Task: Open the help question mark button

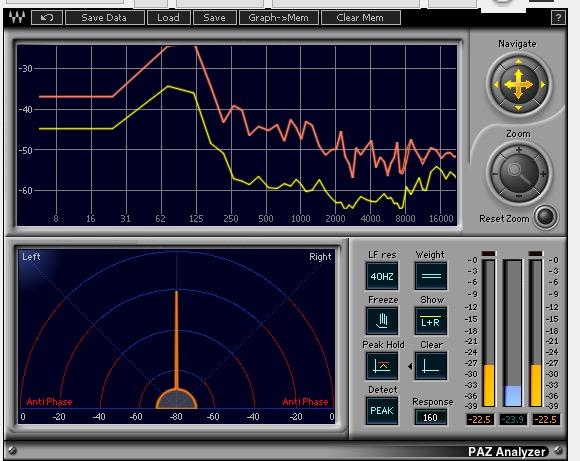Action: (558, 18)
